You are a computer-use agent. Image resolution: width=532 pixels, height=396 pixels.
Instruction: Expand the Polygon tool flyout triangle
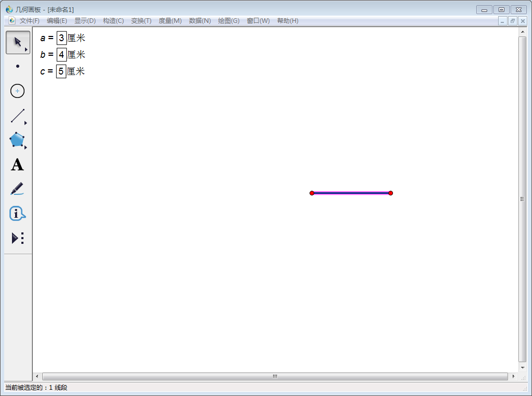tap(26, 147)
